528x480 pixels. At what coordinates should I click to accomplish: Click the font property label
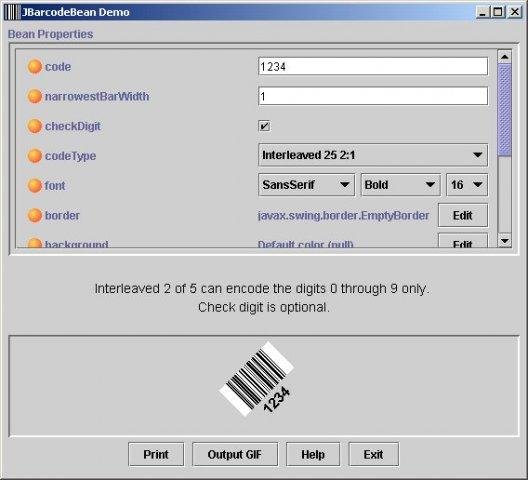pos(55,185)
